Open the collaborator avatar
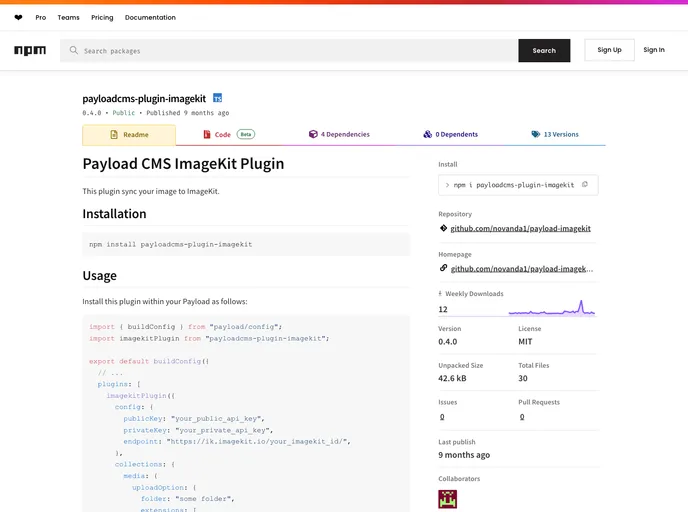This screenshot has width=688, height=512. coord(448,499)
